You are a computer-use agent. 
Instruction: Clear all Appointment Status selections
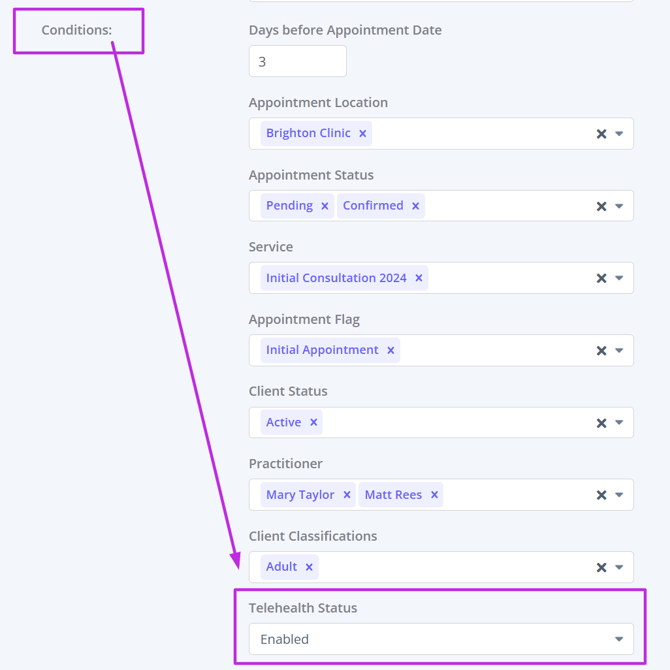coord(601,206)
